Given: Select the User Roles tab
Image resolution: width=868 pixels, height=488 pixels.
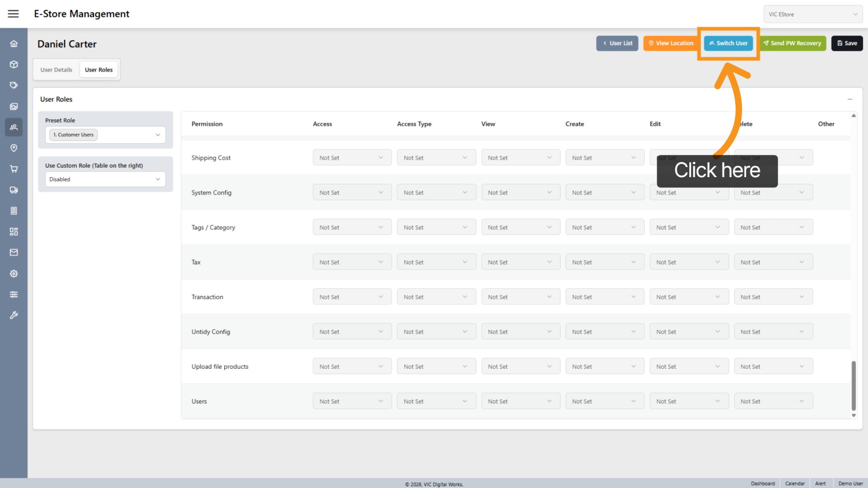Looking at the screenshot, I should [x=99, y=70].
